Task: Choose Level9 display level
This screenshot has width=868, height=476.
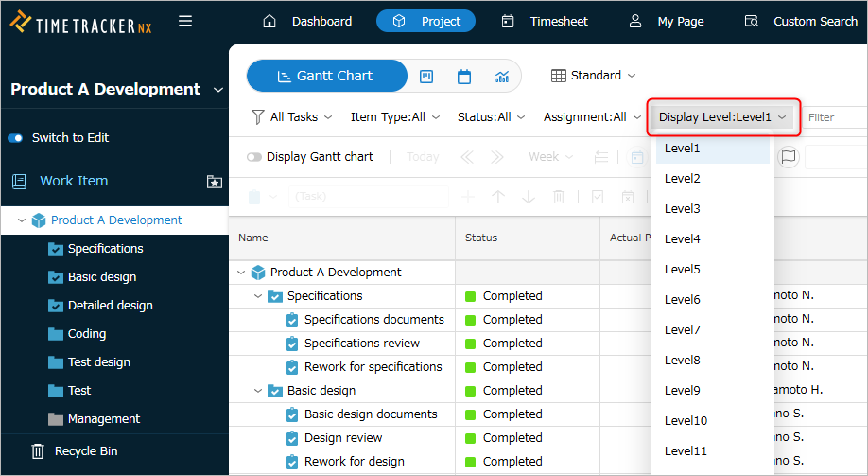Action: 713,391
